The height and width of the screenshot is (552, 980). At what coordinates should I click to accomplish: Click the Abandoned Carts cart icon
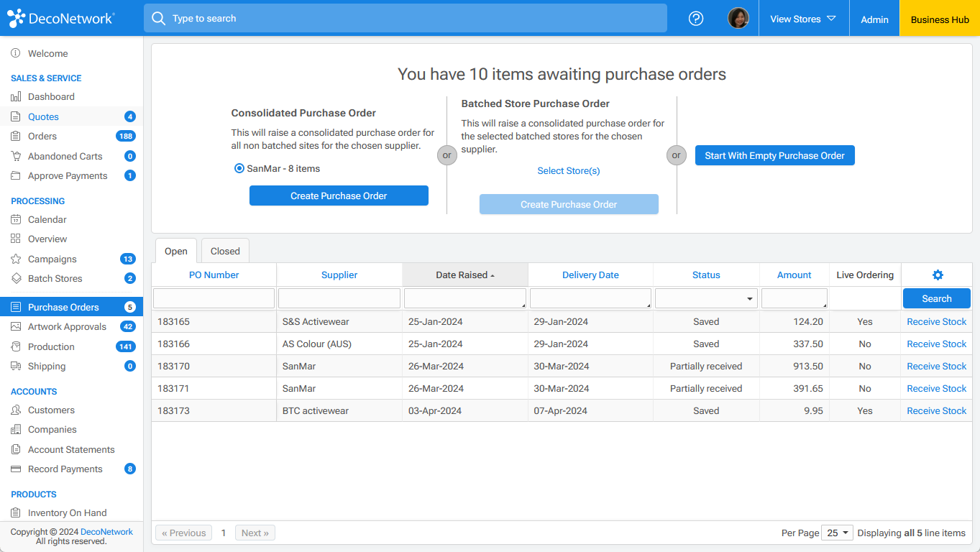click(x=16, y=156)
